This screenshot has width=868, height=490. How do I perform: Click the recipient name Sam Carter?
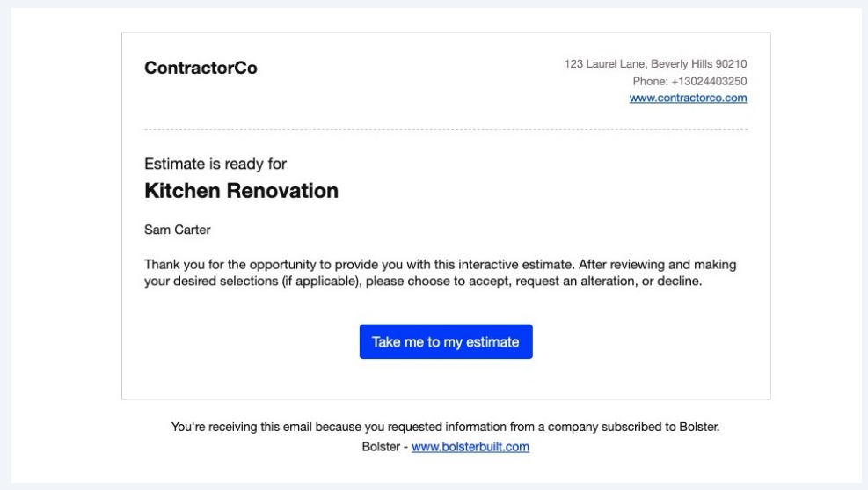tap(171, 230)
